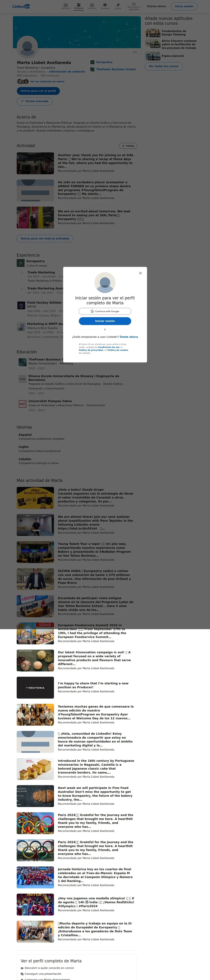Open the three-dot profile options menu

coord(135,52)
